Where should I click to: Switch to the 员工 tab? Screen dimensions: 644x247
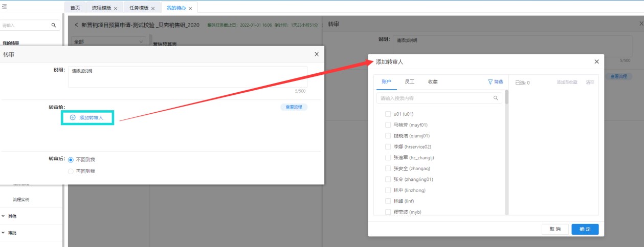(x=409, y=82)
